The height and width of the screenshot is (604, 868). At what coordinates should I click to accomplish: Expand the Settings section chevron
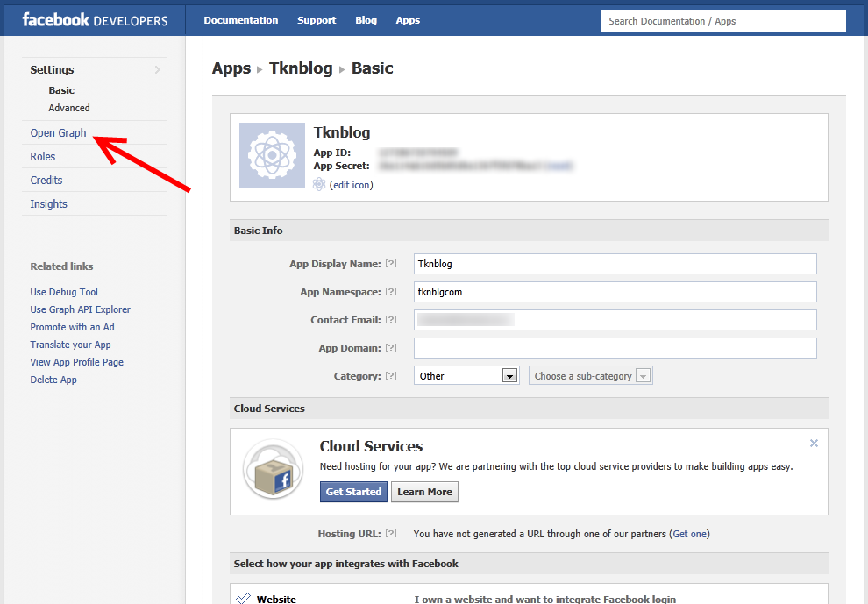pyautogui.click(x=158, y=70)
